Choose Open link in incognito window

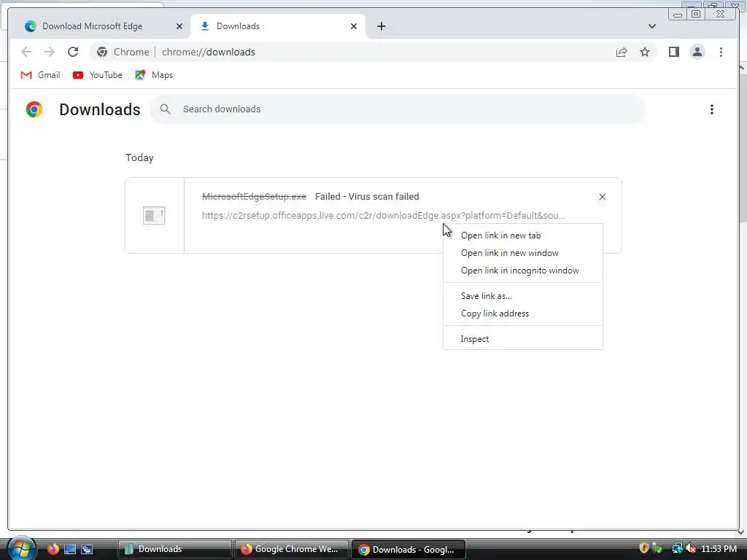click(x=522, y=271)
